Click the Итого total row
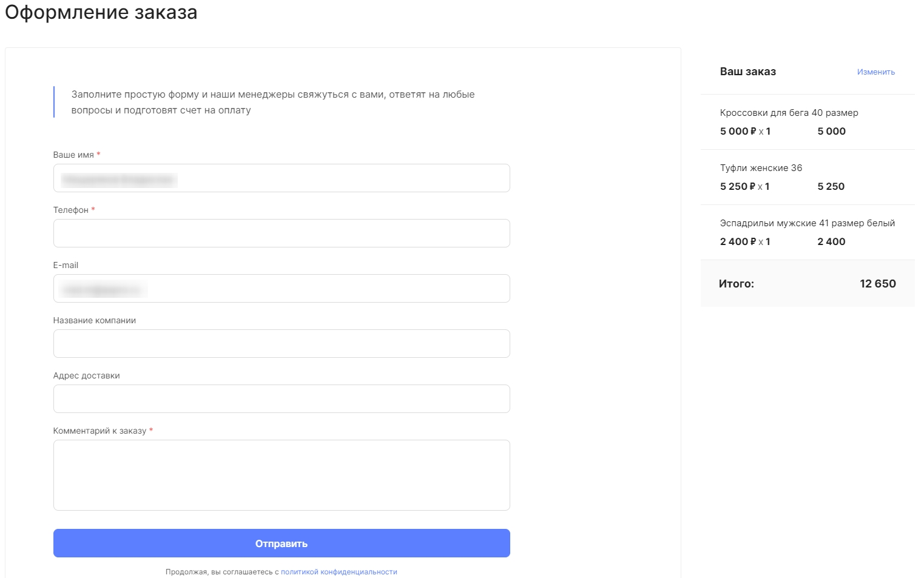 pos(808,283)
